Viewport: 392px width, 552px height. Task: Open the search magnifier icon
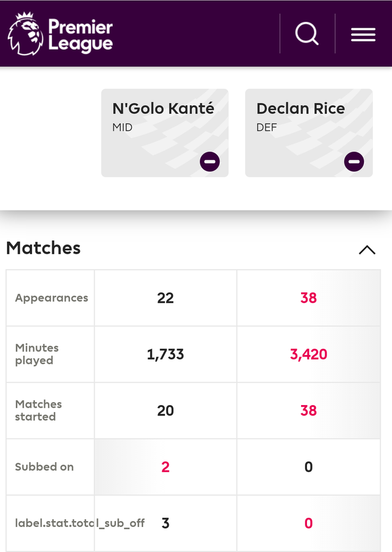(307, 34)
